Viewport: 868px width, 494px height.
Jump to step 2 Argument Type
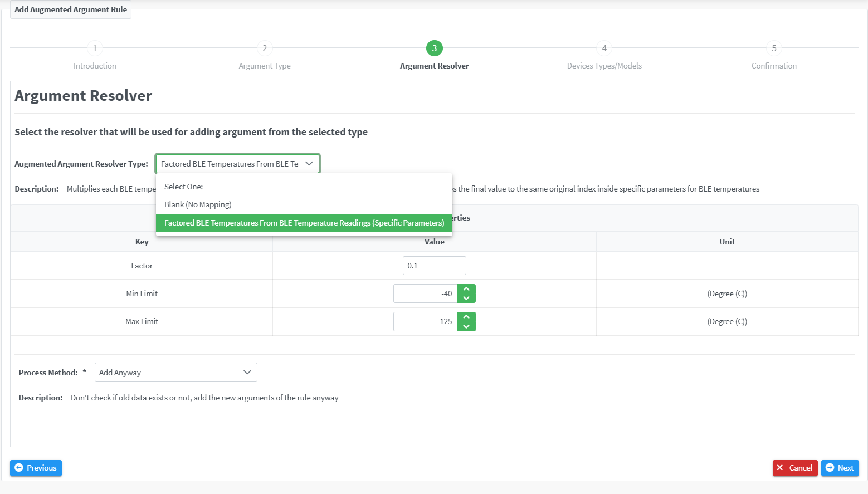pos(265,48)
